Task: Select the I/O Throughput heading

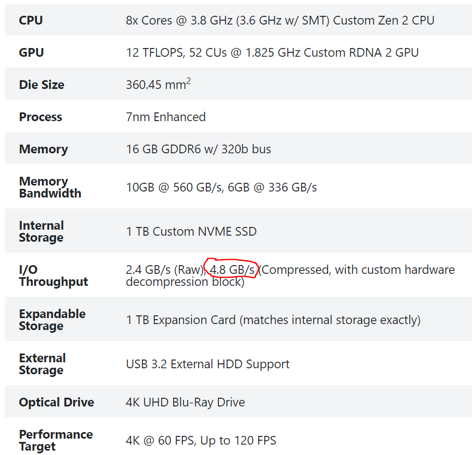Action: coord(53,276)
